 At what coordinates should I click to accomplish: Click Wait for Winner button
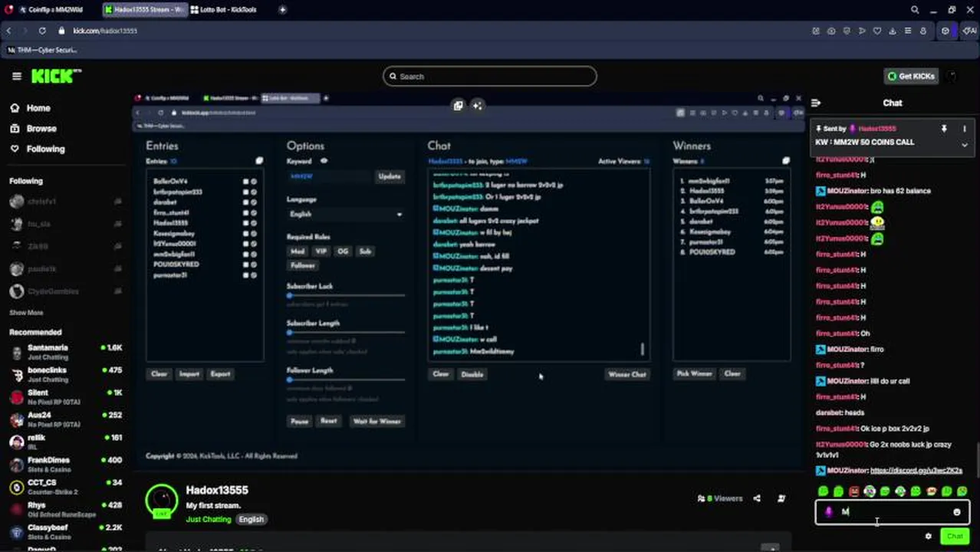tap(377, 421)
